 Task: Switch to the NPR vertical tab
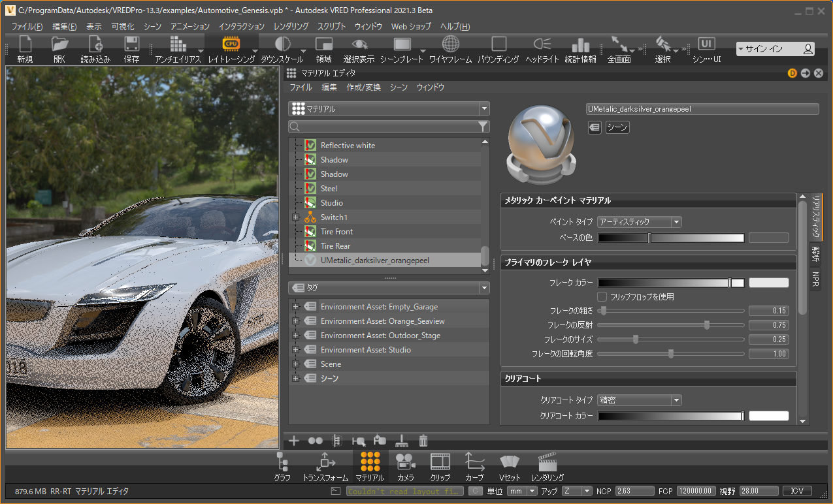click(x=816, y=280)
